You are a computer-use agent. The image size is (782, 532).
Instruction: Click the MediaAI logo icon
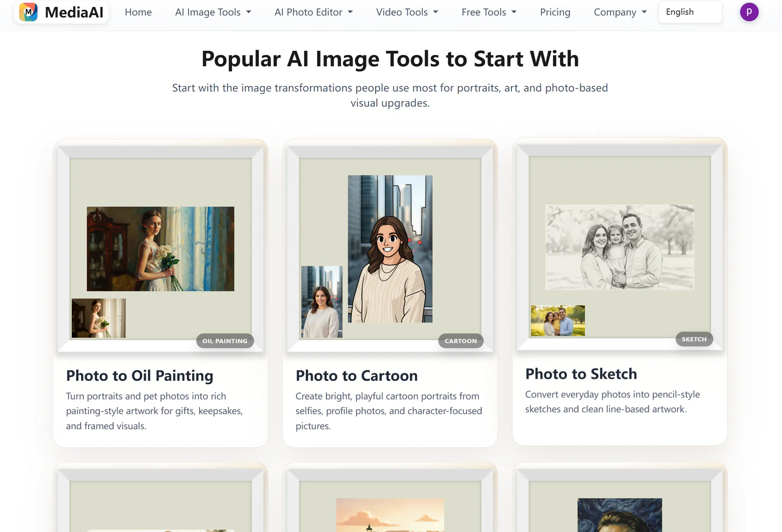point(28,12)
